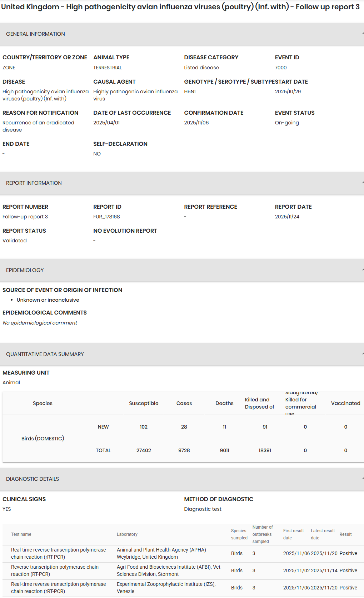This screenshot has width=364, height=598.
Task: Click the 'Test name' column header
Action: pyautogui.click(x=21, y=534)
